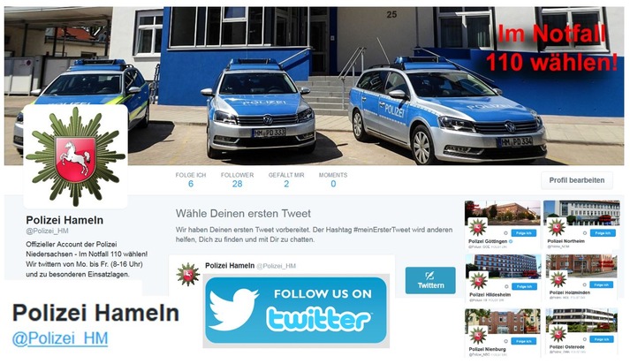Open the Polizei Göttingen star avatar
Screen dimensions: 630x364
click(x=477, y=228)
